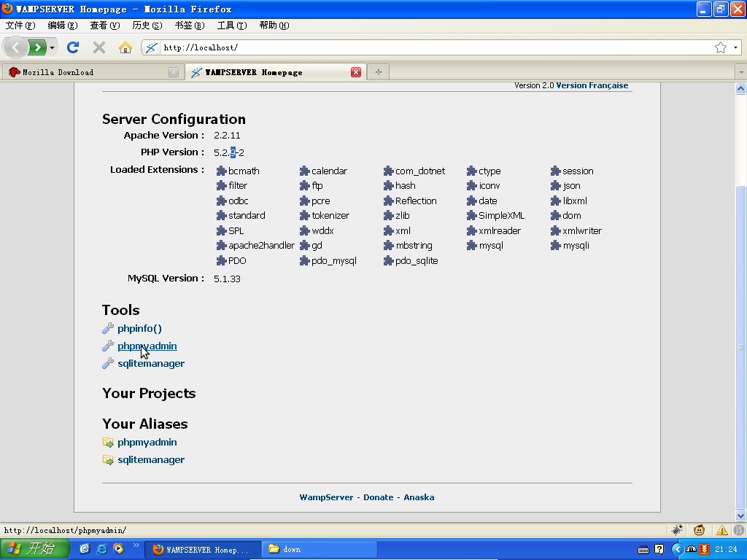The image size is (747, 560).
Task: Go back with the browser Back arrow
Action: point(16,47)
